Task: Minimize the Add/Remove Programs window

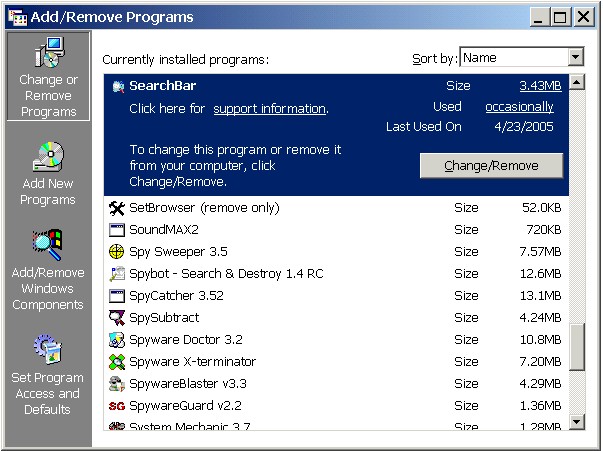Action: (x=539, y=17)
